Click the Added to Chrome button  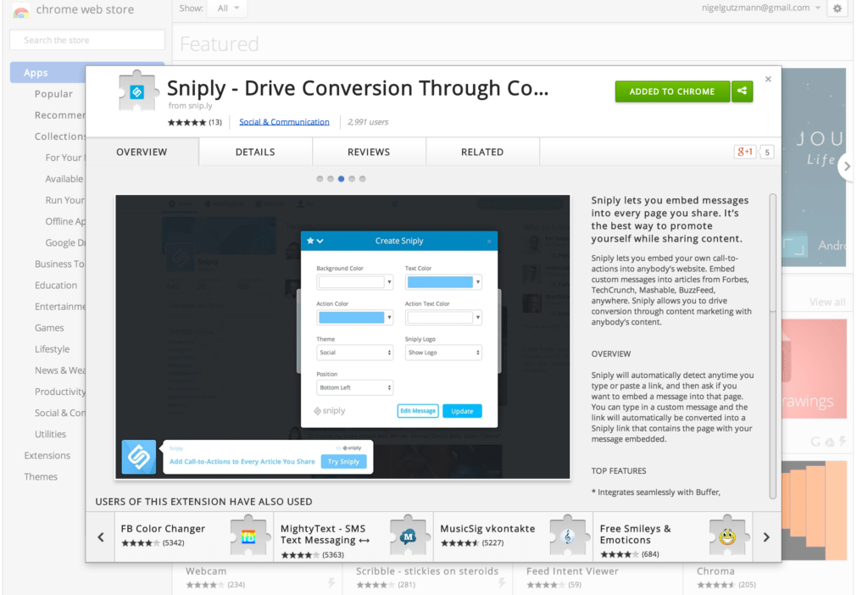(x=671, y=92)
